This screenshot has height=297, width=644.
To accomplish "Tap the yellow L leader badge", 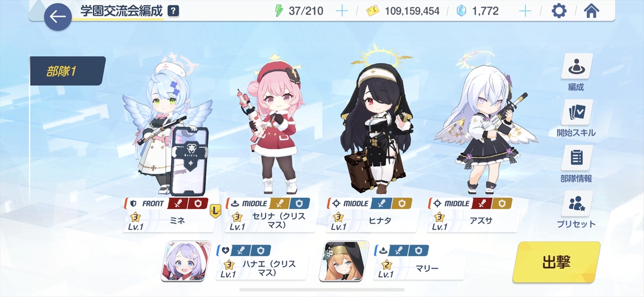I will click(215, 210).
